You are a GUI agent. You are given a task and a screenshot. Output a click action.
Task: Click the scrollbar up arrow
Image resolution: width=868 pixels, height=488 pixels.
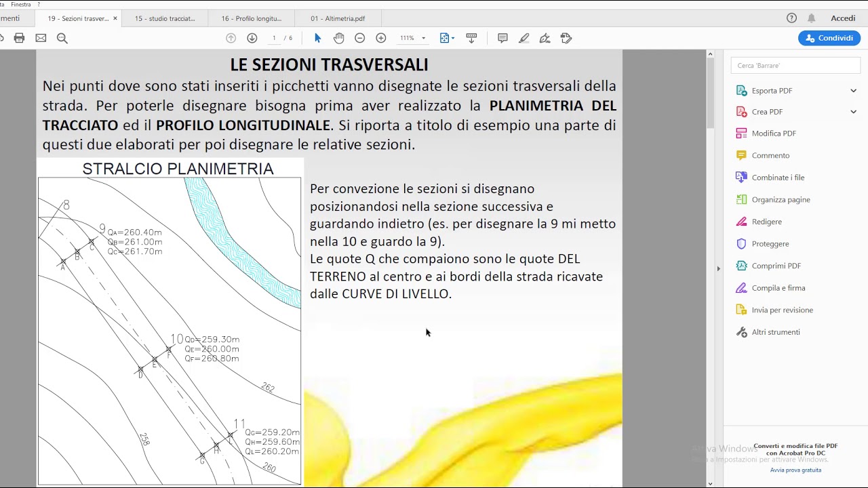point(710,54)
